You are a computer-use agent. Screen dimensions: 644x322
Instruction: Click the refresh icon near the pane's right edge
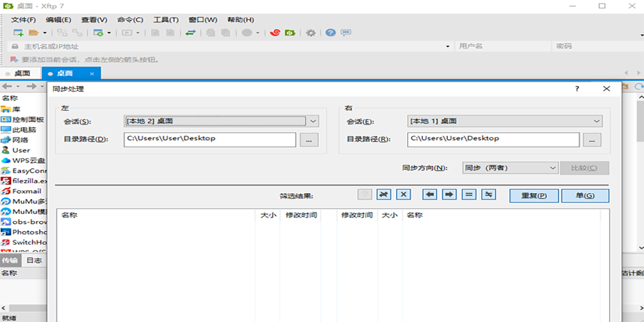(639, 86)
